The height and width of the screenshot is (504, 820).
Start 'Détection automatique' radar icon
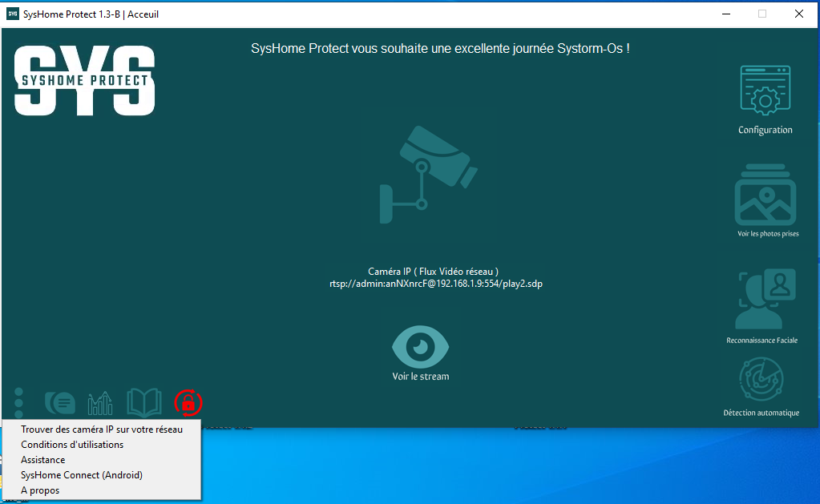coord(761,378)
